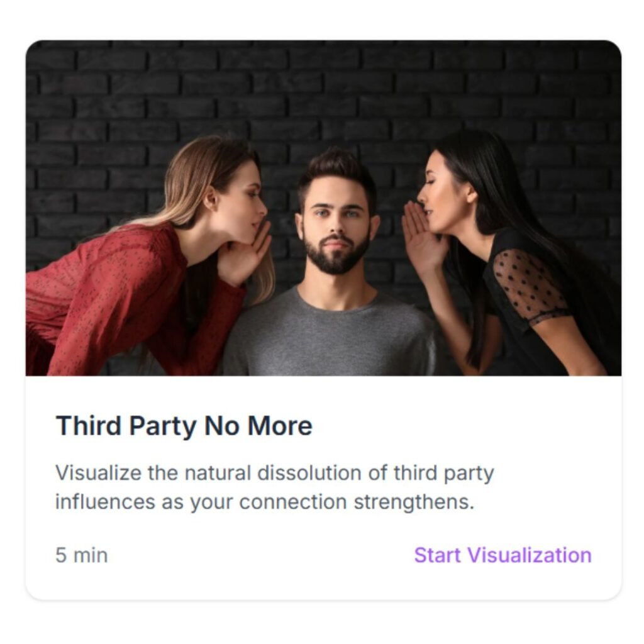Click the 5 min duration label

tap(81, 555)
